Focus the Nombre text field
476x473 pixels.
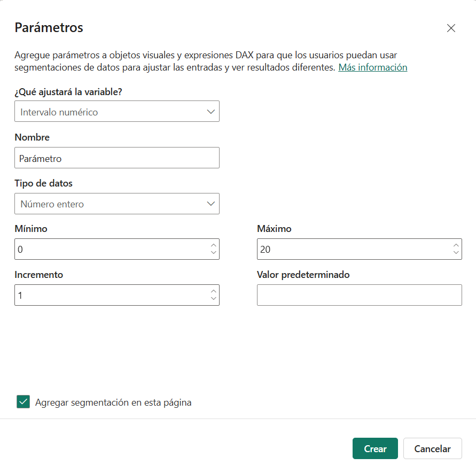117,158
